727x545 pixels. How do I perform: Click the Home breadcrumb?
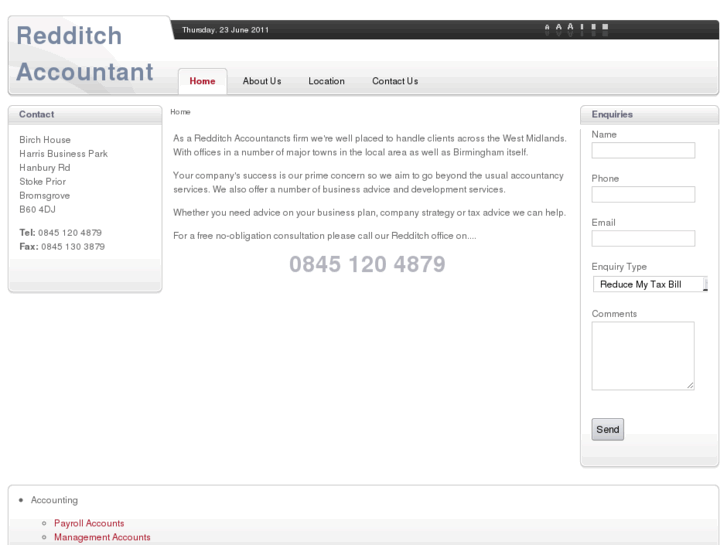pos(180,112)
